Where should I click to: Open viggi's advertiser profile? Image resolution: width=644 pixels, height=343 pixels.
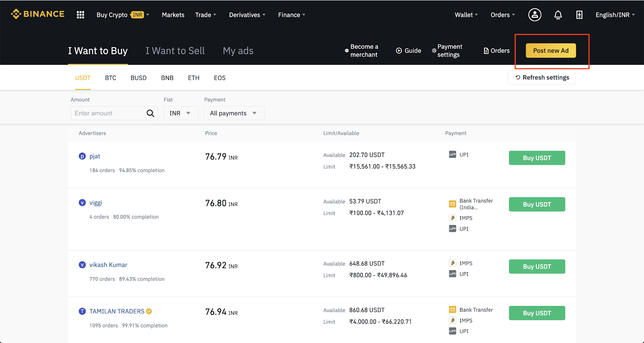(96, 202)
